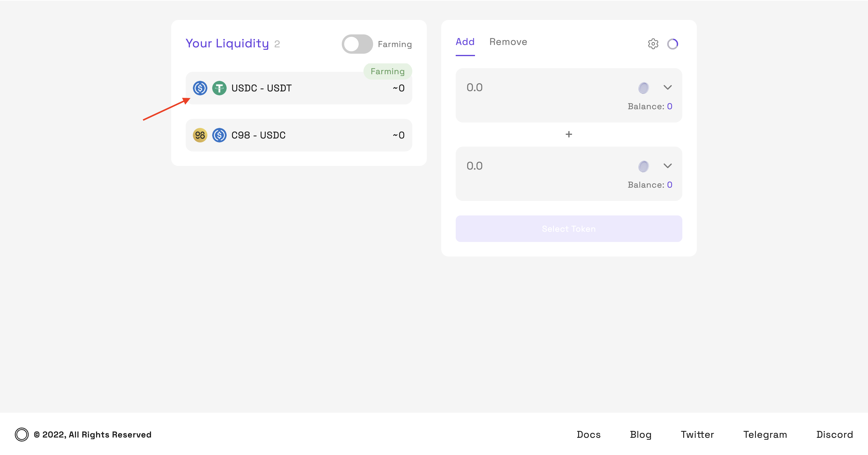Image resolution: width=868 pixels, height=455 pixels.
Task: Toggle the Farming switch on
Action: pyautogui.click(x=357, y=44)
